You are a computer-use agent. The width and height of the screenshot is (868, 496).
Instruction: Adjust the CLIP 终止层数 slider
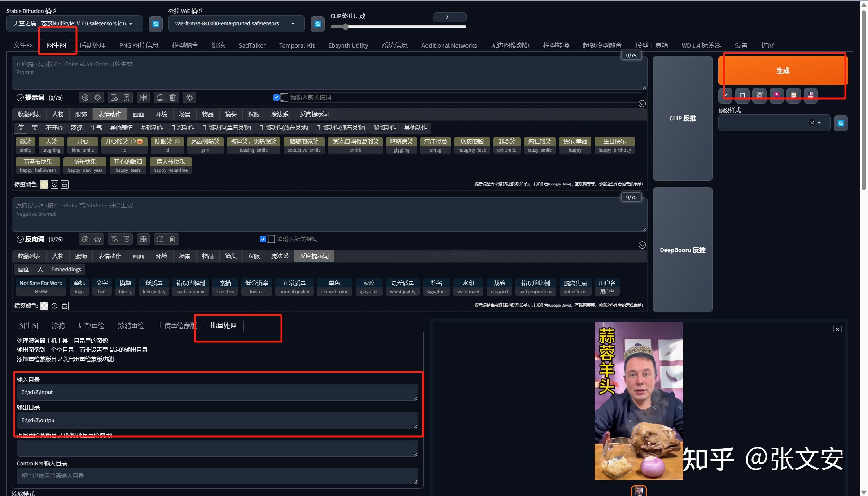(346, 27)
